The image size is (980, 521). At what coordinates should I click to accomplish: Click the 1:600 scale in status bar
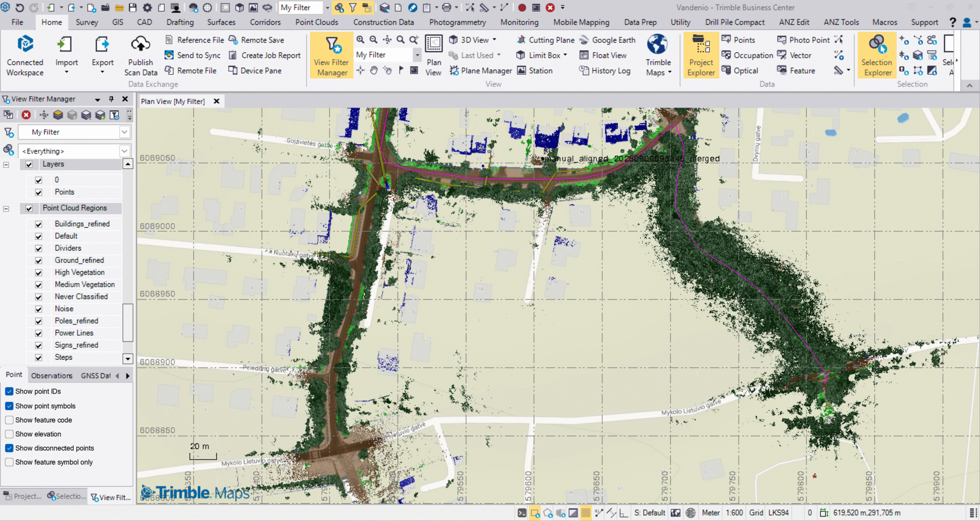pyautogui.click(x=734, y=513)
